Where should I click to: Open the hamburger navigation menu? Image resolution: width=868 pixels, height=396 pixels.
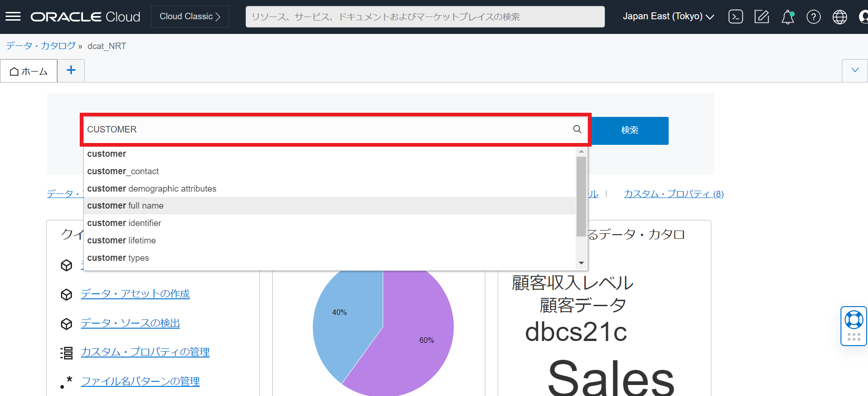[13, 17]
